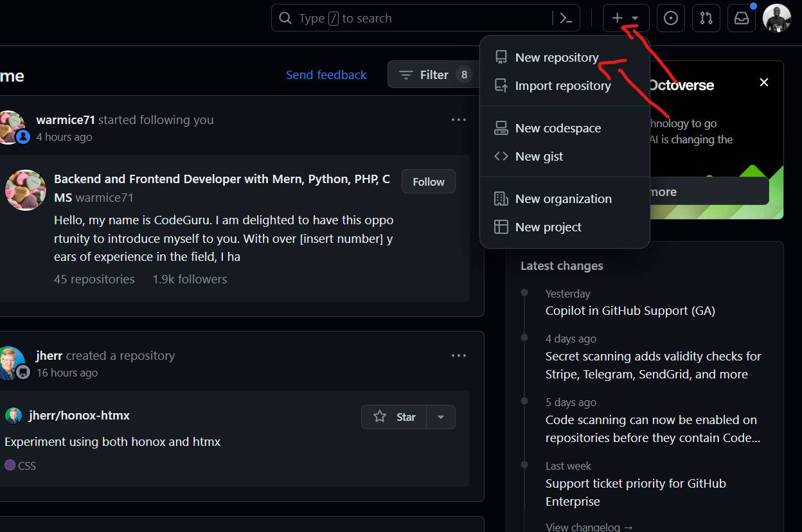Open 'Copilot in GitHub Support (GA)' changelog entry

(630, 311)
